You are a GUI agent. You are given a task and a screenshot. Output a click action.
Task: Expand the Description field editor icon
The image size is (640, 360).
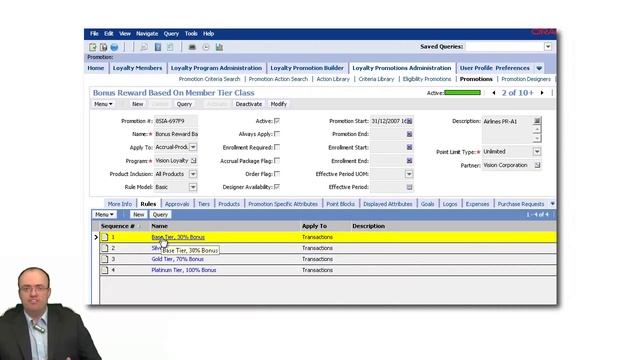537,120
